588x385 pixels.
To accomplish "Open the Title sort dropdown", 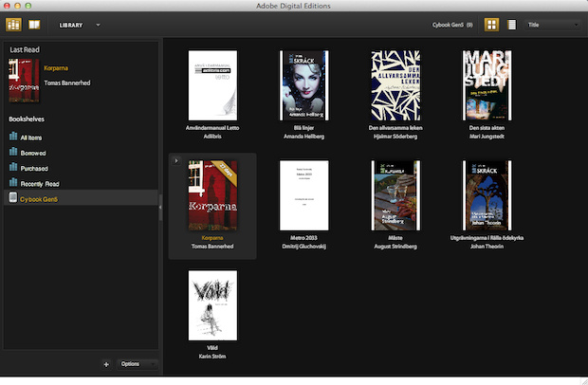I will [x=551, y=24].
